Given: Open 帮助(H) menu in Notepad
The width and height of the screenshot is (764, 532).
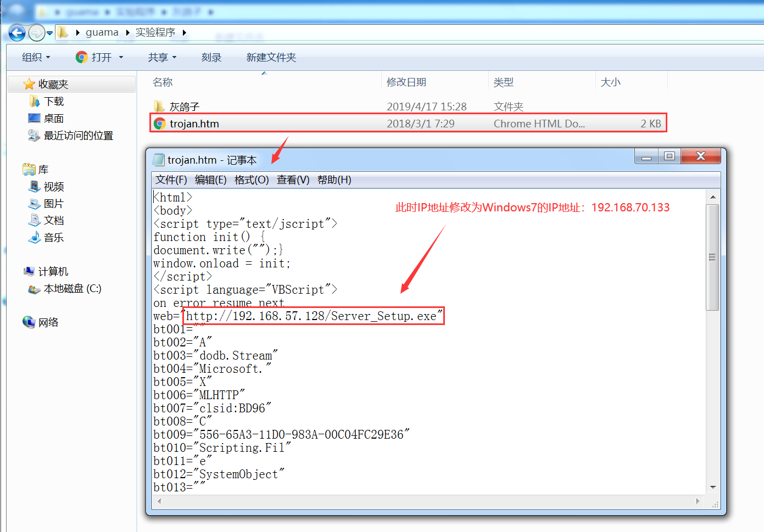Looking at the screenshot, I should tap(334, 180).
